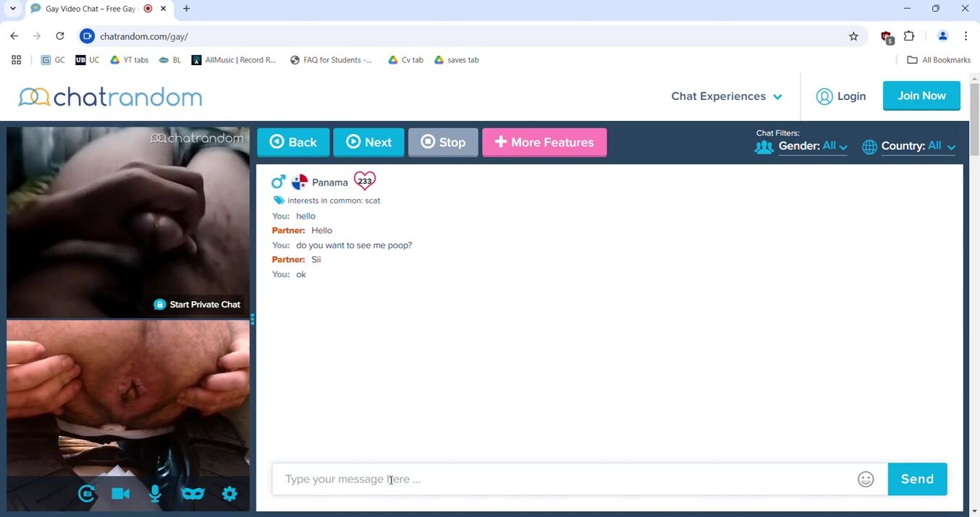Mute the microphone icon
The width and height of the screenshot is (980, 517).
click(x=155, y=494)
